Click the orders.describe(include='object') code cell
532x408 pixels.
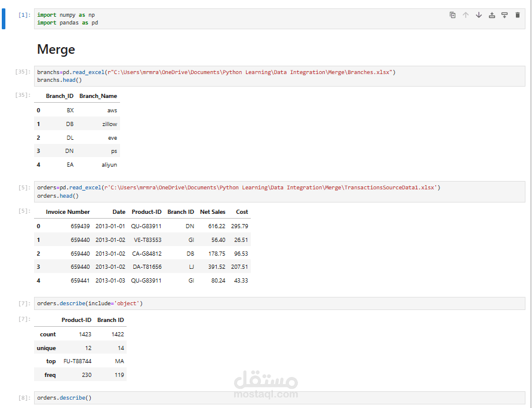(279, 303)
